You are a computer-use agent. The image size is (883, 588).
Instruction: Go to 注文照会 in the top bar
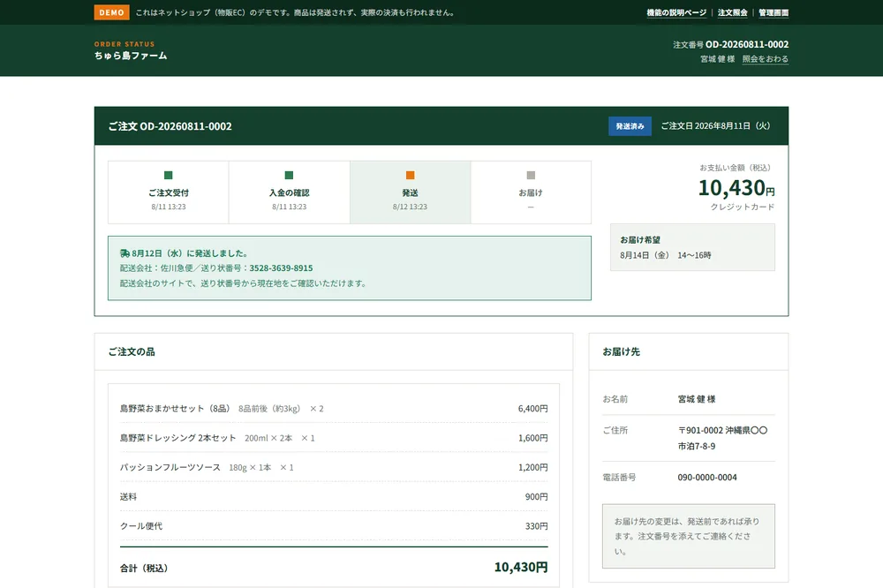(733, 12)
